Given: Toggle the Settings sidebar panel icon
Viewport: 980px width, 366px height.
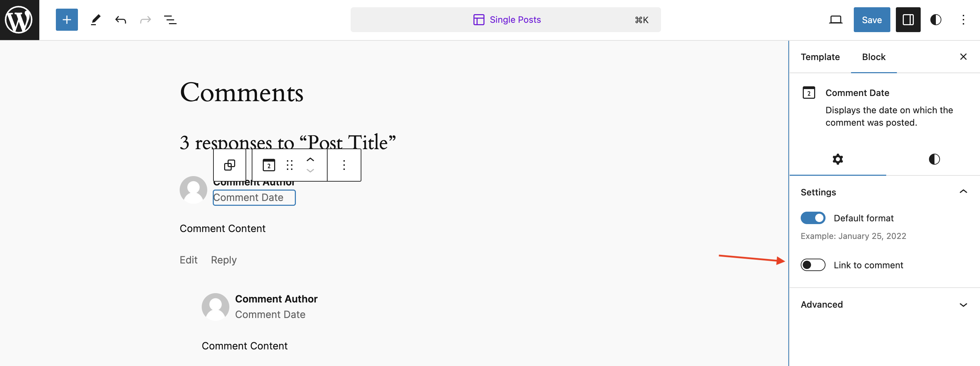Looking at the screenshot, I should [908, 20].
